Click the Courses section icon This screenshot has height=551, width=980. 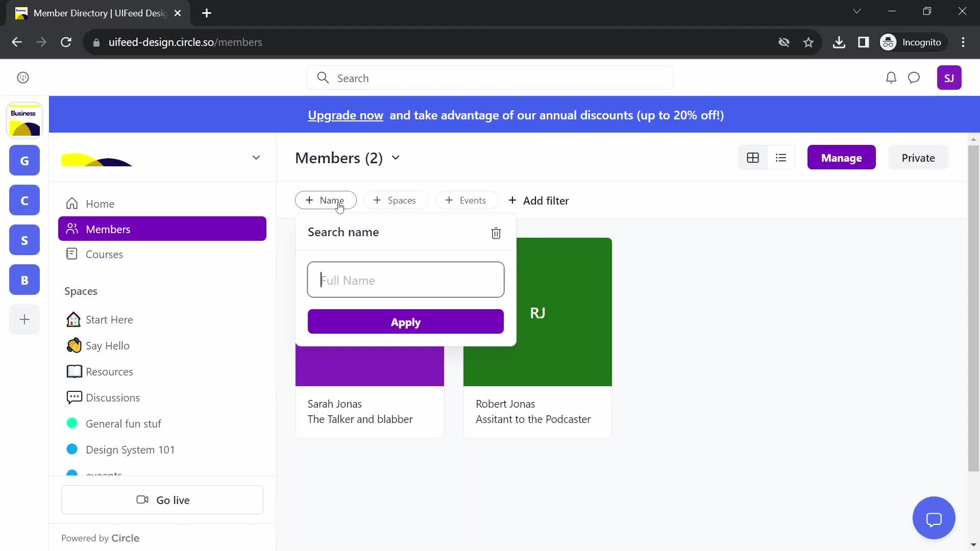(72, 254)
